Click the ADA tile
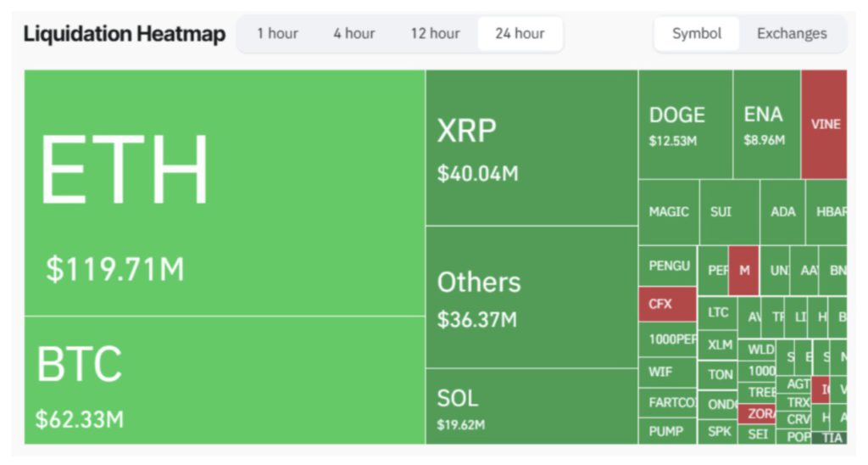 click(x=782, y=212)
